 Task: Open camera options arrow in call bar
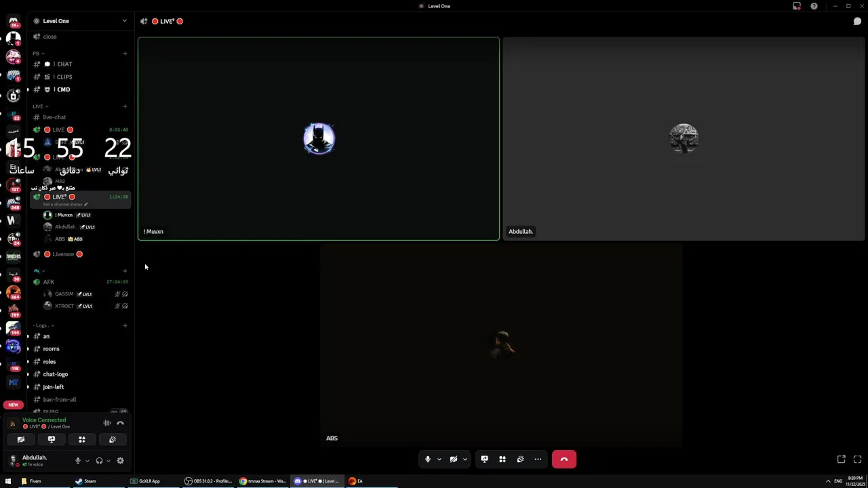[x=465, y=459]
